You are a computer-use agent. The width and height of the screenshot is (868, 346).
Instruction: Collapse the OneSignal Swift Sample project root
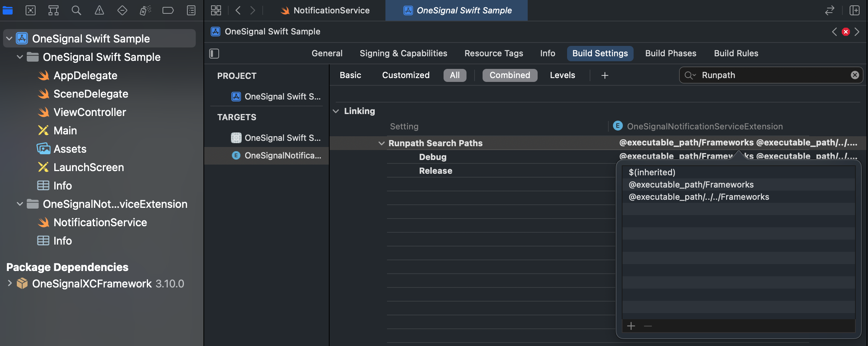9,39
